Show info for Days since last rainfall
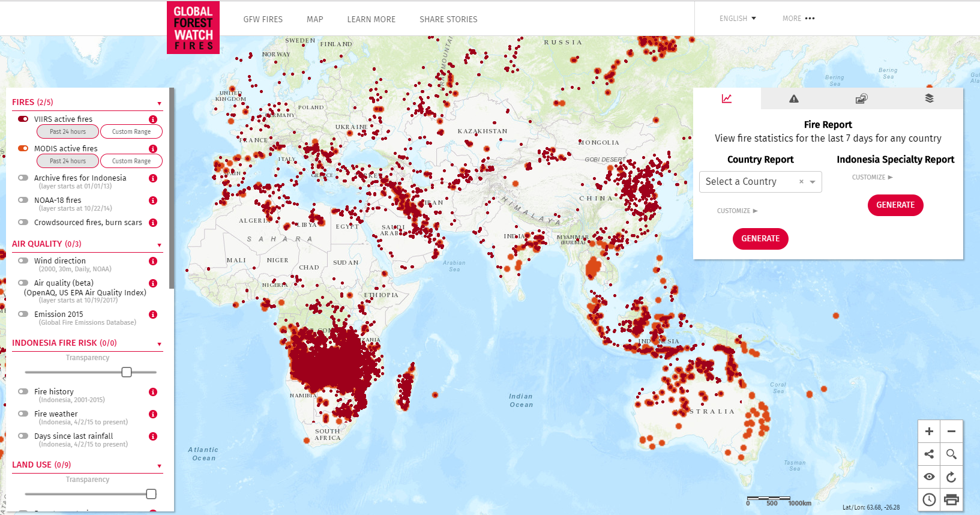This screenshot has height=515, width=980. (x=153, y=436)
